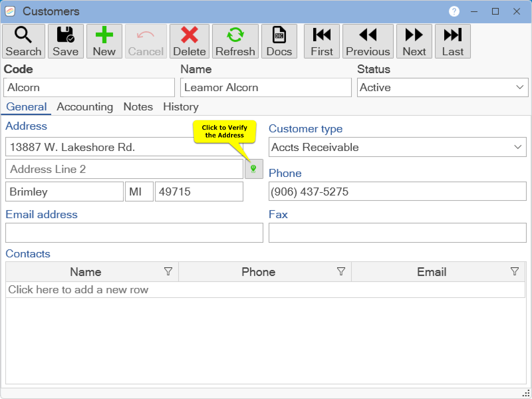Filter the contacts Email column
The width and height of the screenshot is (532, 399).
click(x=514, y=272)
